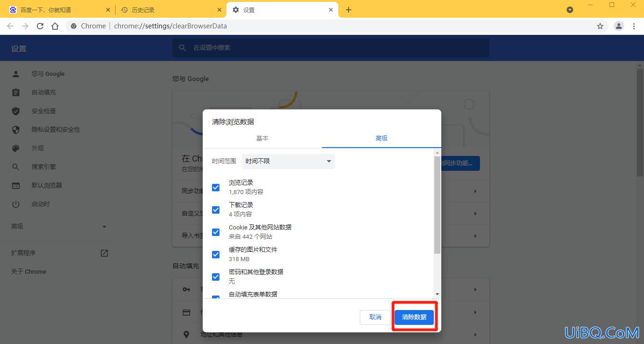Select 您与 Google in sidebar
Screen dimensions: 644x344
pyautogui.click(x=48, y=74)
